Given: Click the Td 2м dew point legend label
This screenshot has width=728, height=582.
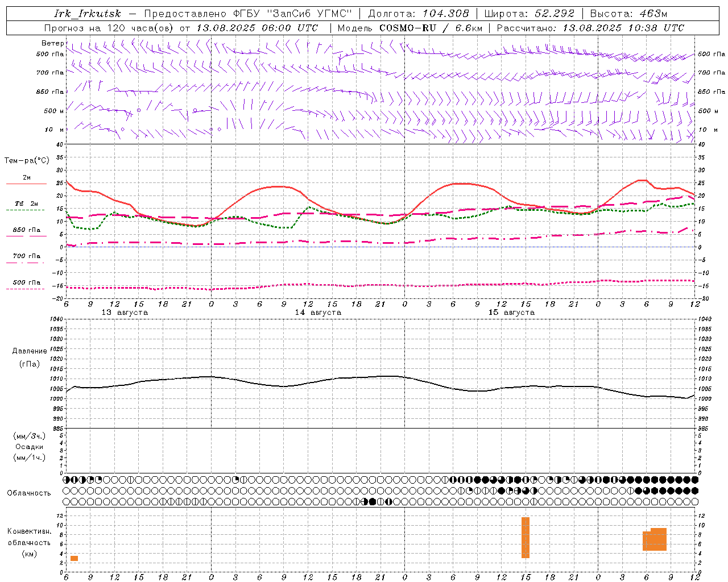Looking at the screenshot, I should 27,203.
